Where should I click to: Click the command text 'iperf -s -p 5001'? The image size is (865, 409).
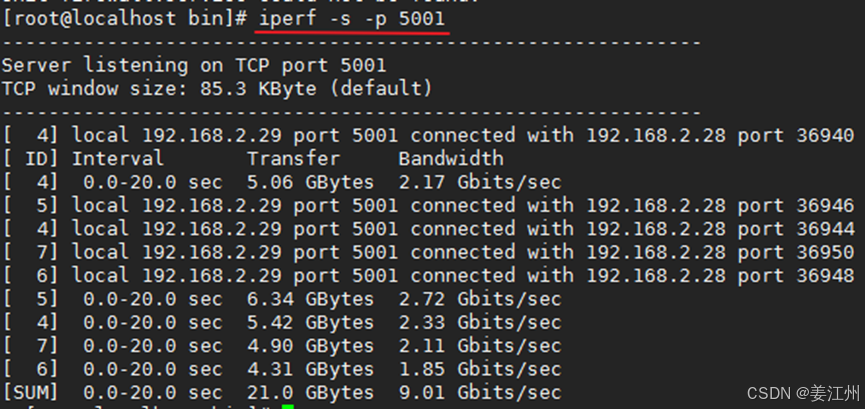(x=351, y=19)
